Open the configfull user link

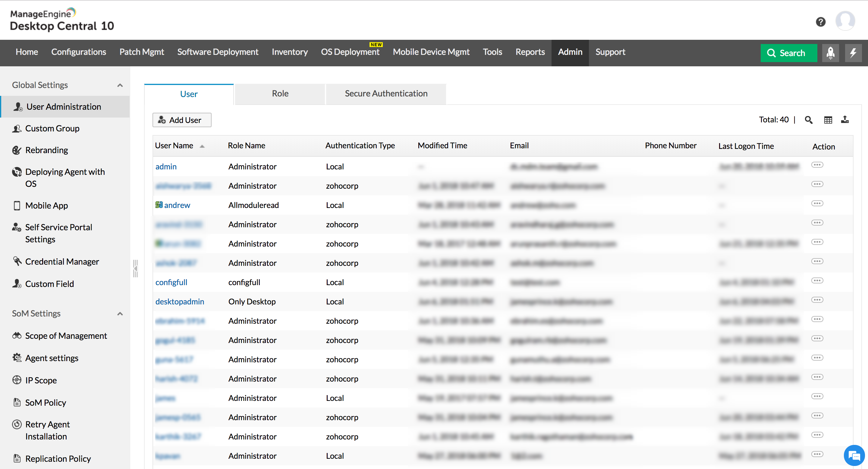click(x=171, y=282)
